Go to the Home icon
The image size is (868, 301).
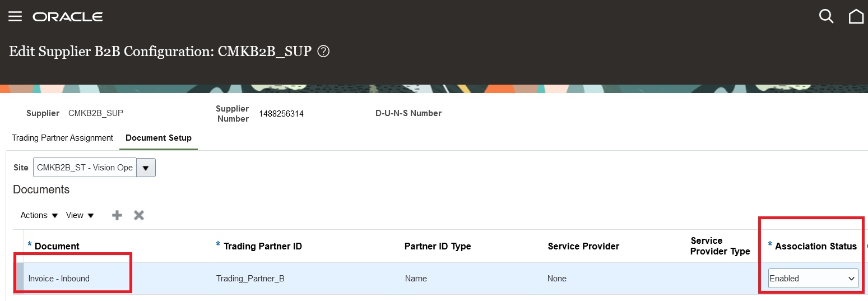click(x=856, y=16)
